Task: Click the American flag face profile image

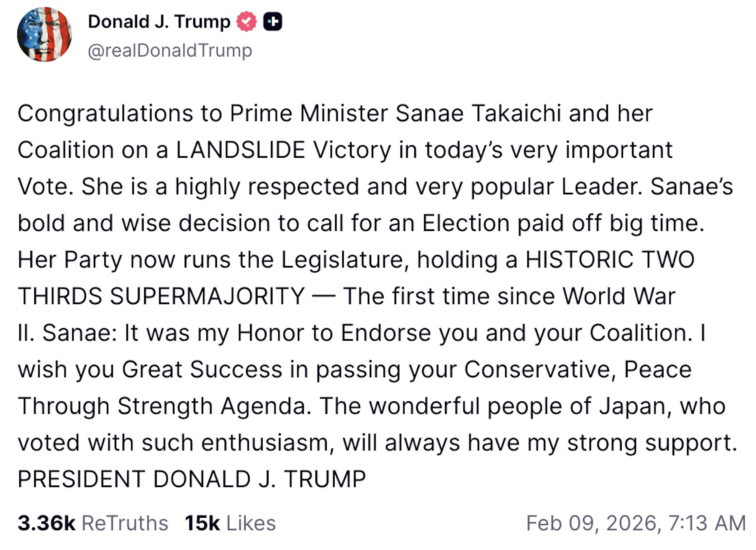Action: click(x=44, y=35)
